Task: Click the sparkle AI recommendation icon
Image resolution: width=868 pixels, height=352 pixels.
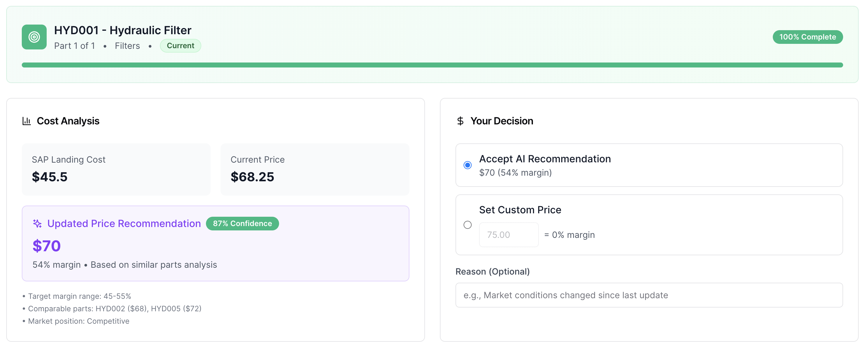Action: point(37,223)
